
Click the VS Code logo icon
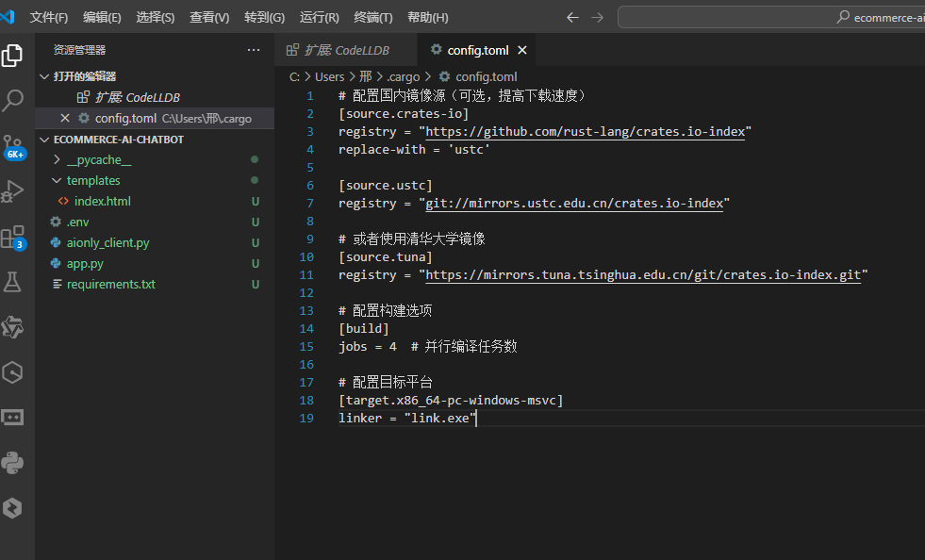pos(8,17)
